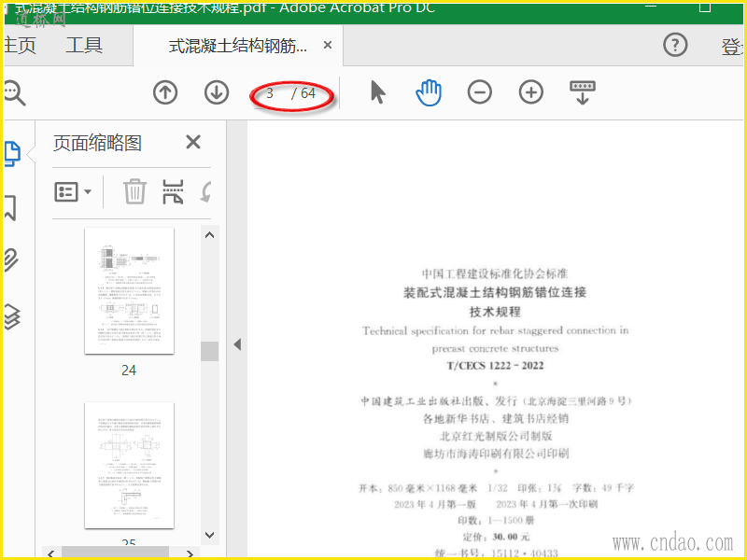The width and height of the screenshot is (747, 560).
Task: Activate the hand pan tool
Action: pos(429,92)
